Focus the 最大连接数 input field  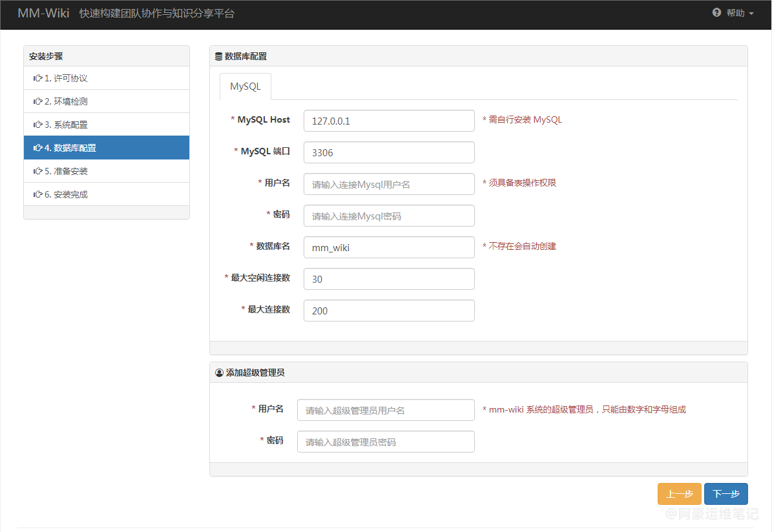(x=389, y=311)
